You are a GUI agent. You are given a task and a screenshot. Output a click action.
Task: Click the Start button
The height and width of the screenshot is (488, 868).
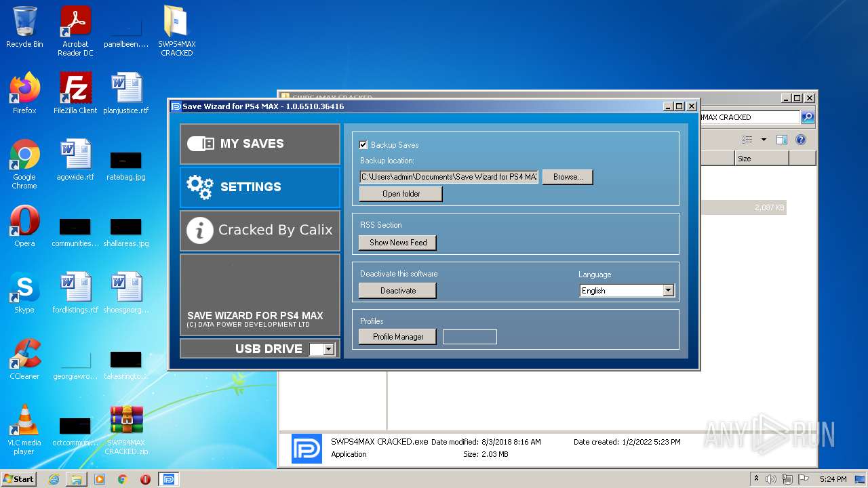pos(19,479)
